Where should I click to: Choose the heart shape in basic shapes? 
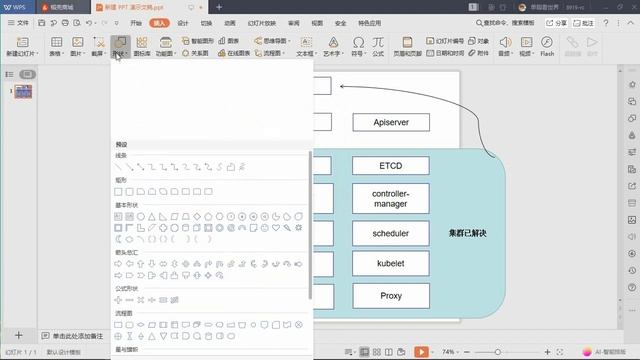click(x=276, y=228)
